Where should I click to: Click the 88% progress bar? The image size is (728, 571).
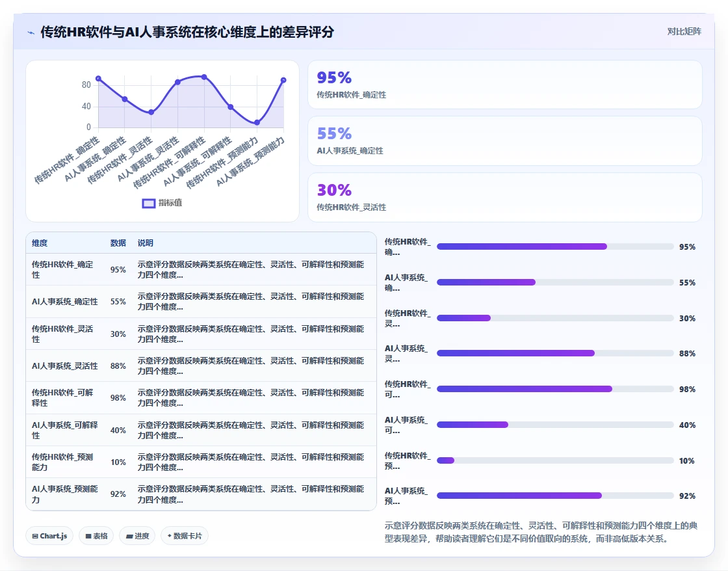point(555,354)
